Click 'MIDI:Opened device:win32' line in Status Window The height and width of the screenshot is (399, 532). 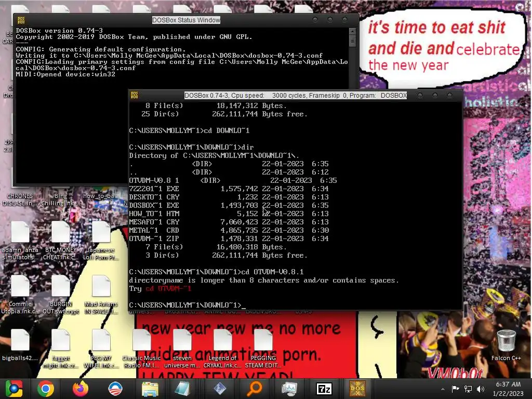[x=65, y=74]
